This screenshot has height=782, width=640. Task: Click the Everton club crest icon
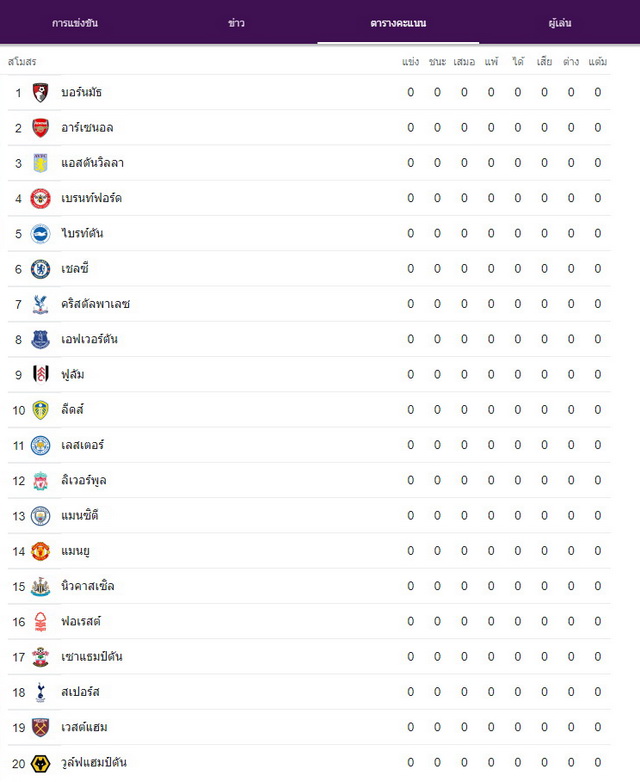point(40,340)
